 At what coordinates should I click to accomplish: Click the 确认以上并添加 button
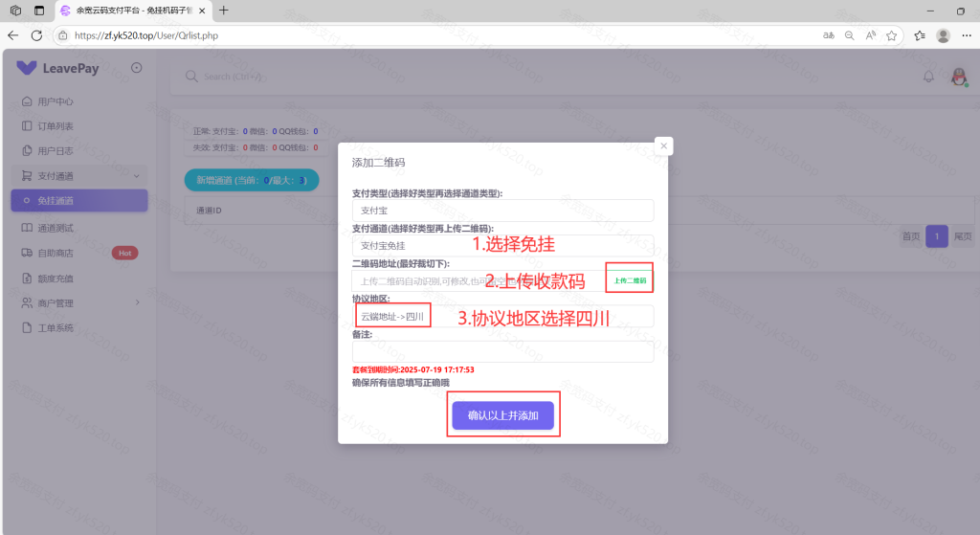pos(502,415)
